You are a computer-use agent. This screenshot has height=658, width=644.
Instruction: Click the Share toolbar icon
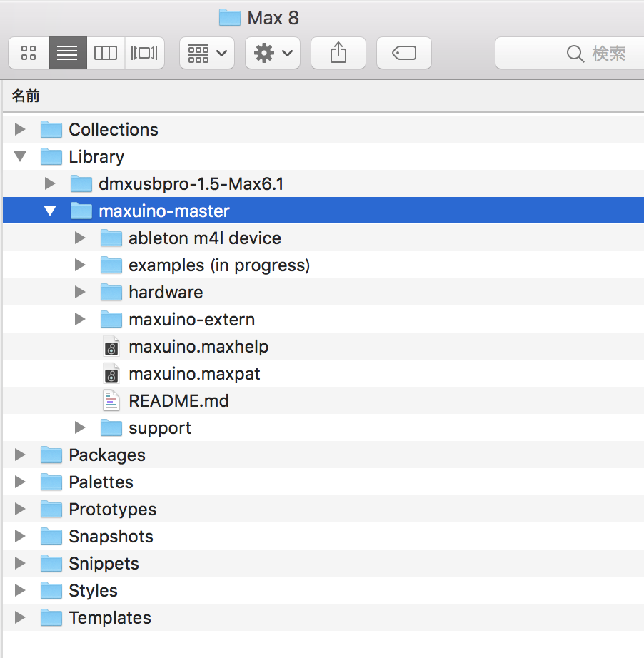338,53
